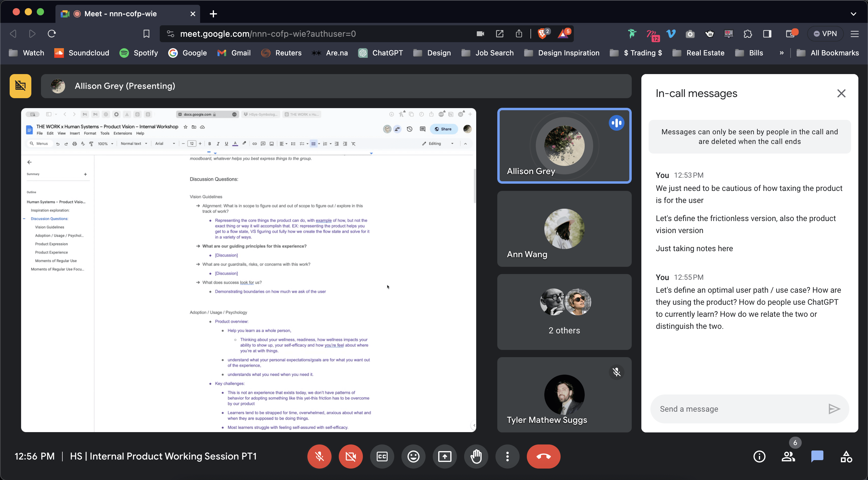Open meeting details info icon
The height and width of the screenshot is (480, 868).
point(759,457)
